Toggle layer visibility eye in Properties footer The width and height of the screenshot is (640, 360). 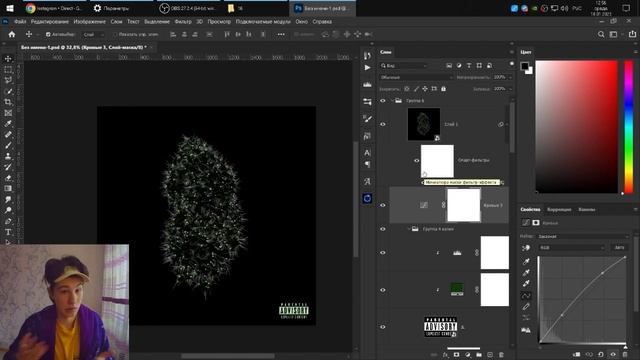click(x=613, y=354)
